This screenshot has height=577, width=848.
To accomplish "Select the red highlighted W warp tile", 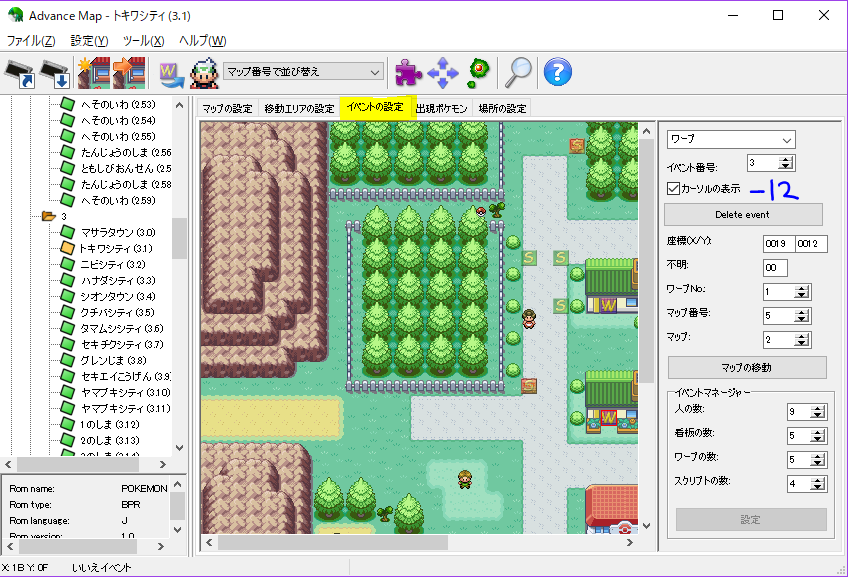I will pos(608,417).
